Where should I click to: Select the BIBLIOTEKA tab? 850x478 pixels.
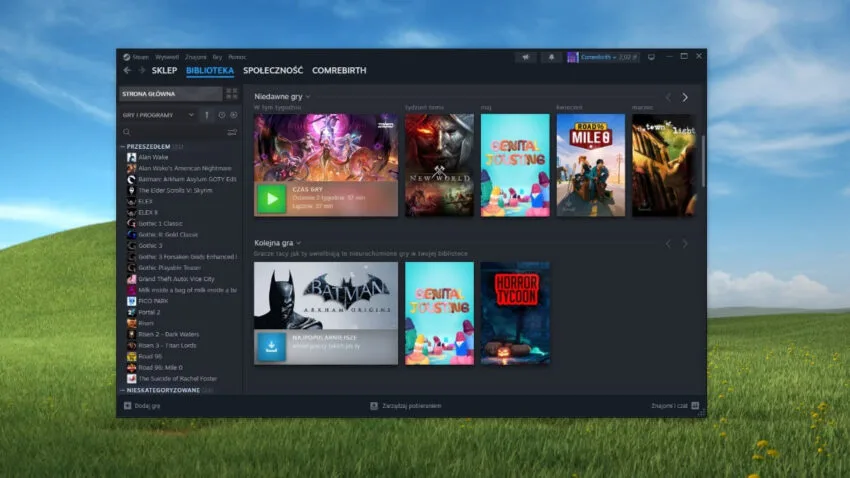tap(210, 70)
